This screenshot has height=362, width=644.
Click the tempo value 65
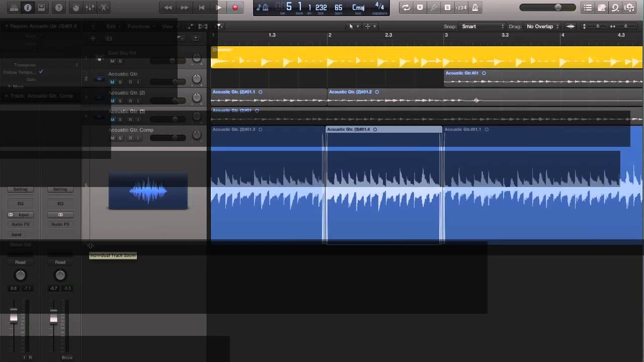pyautogui.click(x=338, y=7)
